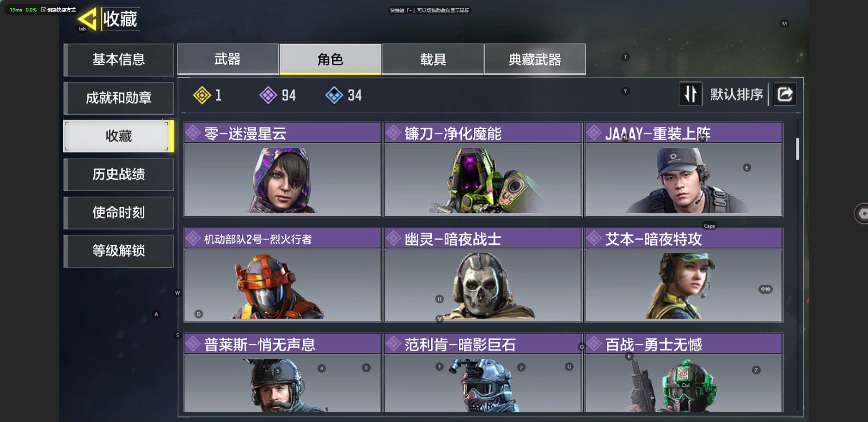Viewport: 868px width, 422px height.
Task: Select the gold legendary rarity filter icon
Action: (202, 95)
